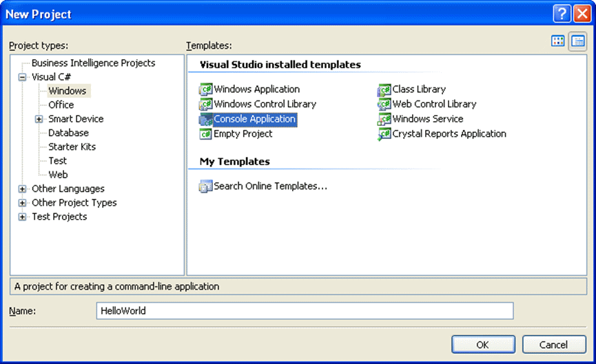596x364 pixels.
Task: Select Windows under Visual C#
Action: coord(68,91)
